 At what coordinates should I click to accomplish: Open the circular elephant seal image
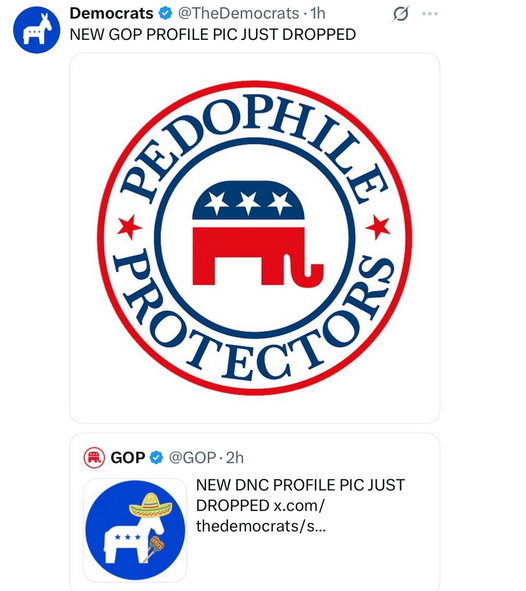(255, 238)
